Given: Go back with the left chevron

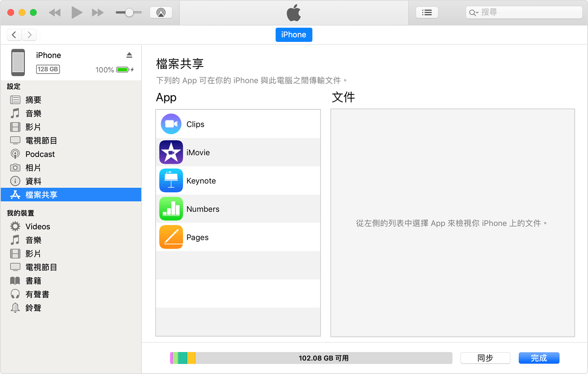Looking at the screenshot, I should tap(14, 35).
